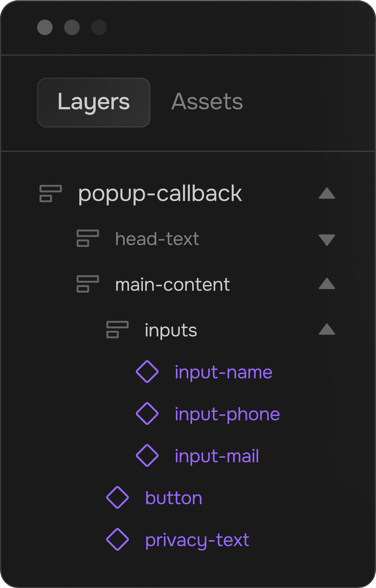Open the Assets tab
Screen dimensions: 376x588
(x=207, y=102)
